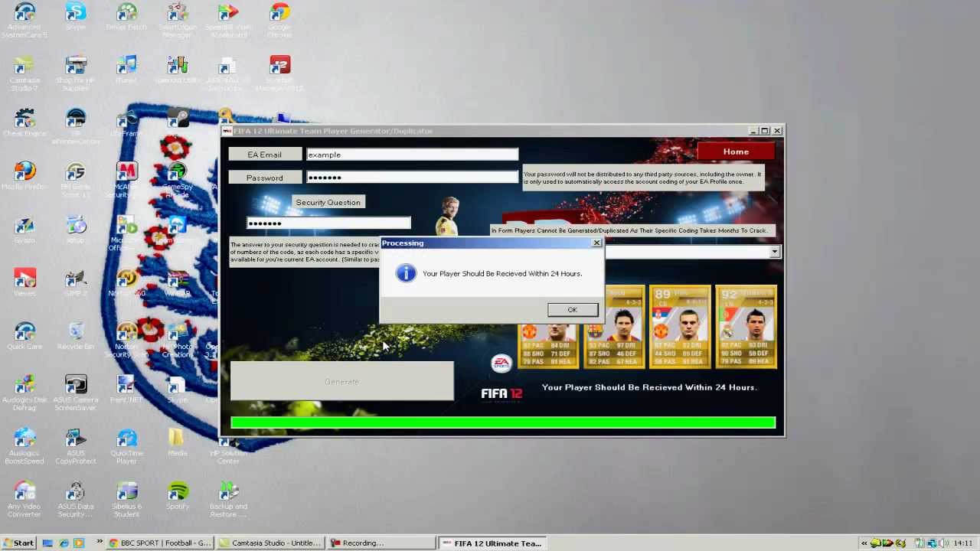Click the taskbar clock showing 14:11
Viewport: 980px width, 551px height.
pos(962,543)
